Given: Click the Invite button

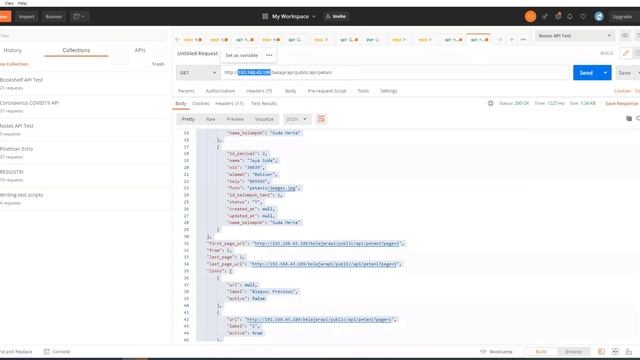Looking at the screenshot, I should [336, 16].
